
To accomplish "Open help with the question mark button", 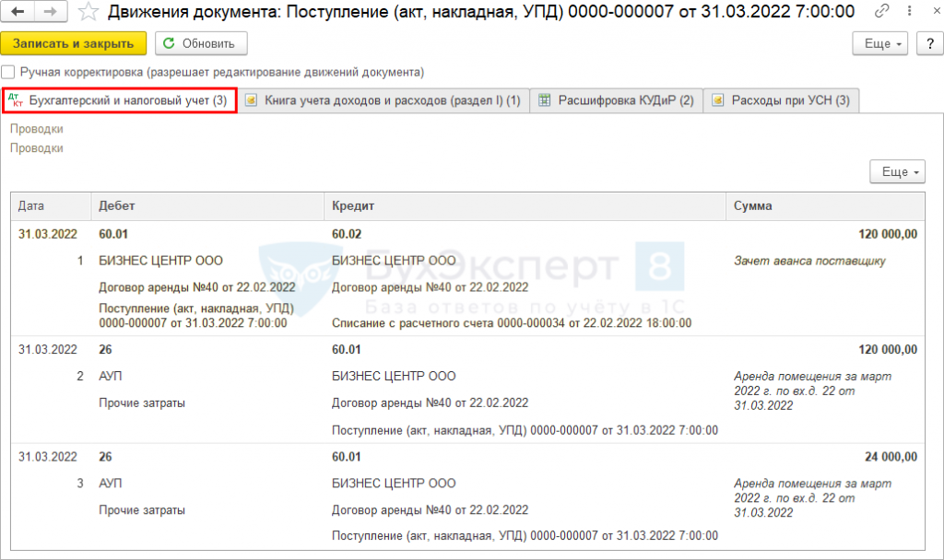I will (930, 43).
